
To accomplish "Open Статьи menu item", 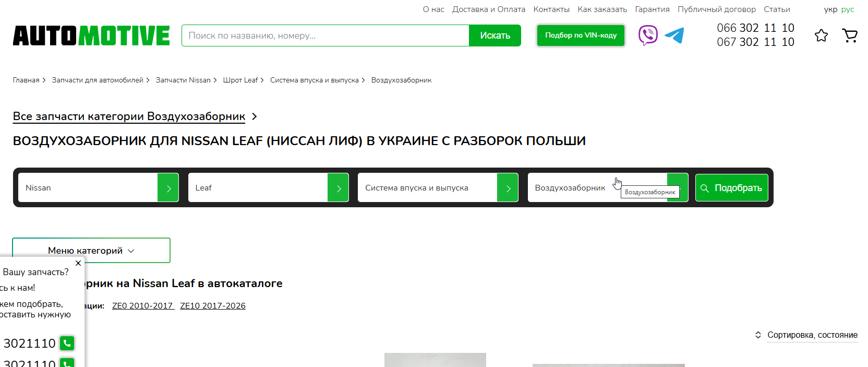I will (777, 9).
